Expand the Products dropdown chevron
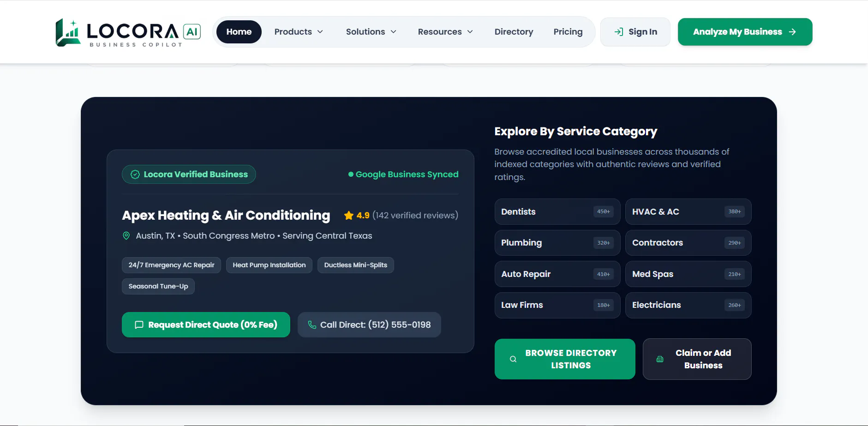 [x=320, y=32]
